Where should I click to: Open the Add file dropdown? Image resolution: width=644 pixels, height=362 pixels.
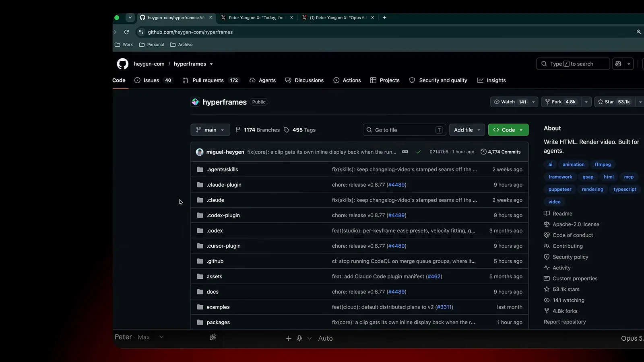467,130
